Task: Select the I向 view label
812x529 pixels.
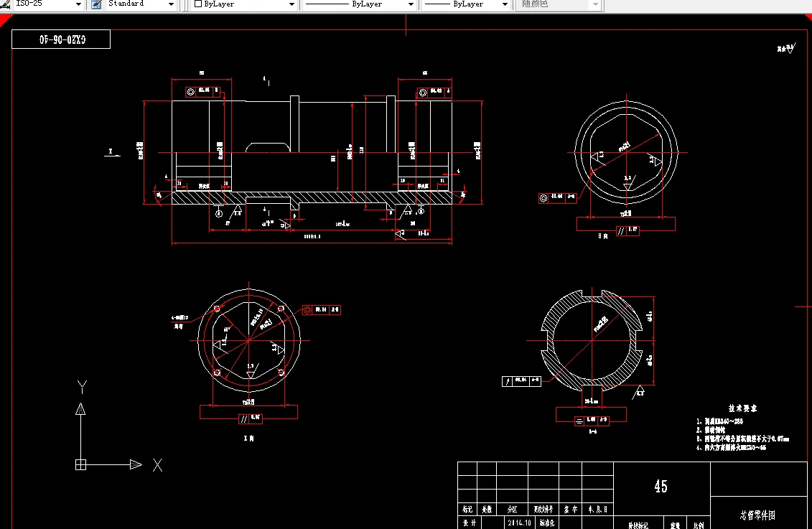Action: 248,438
